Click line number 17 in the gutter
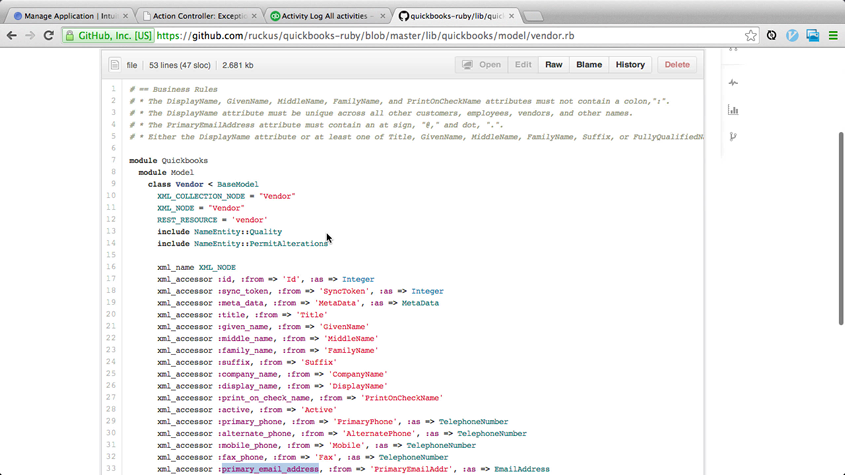This screenshot has width=845, height=475. pos(111,279)
